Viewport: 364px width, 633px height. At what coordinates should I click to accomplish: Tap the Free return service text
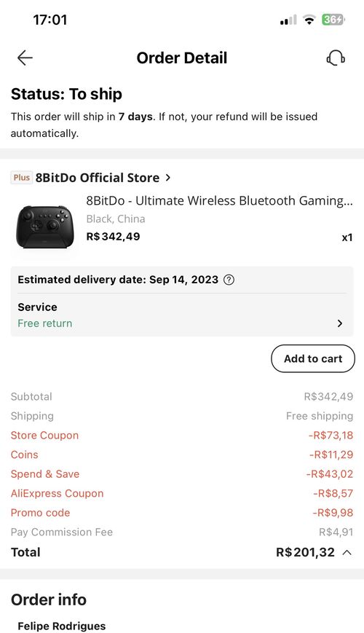45,323
